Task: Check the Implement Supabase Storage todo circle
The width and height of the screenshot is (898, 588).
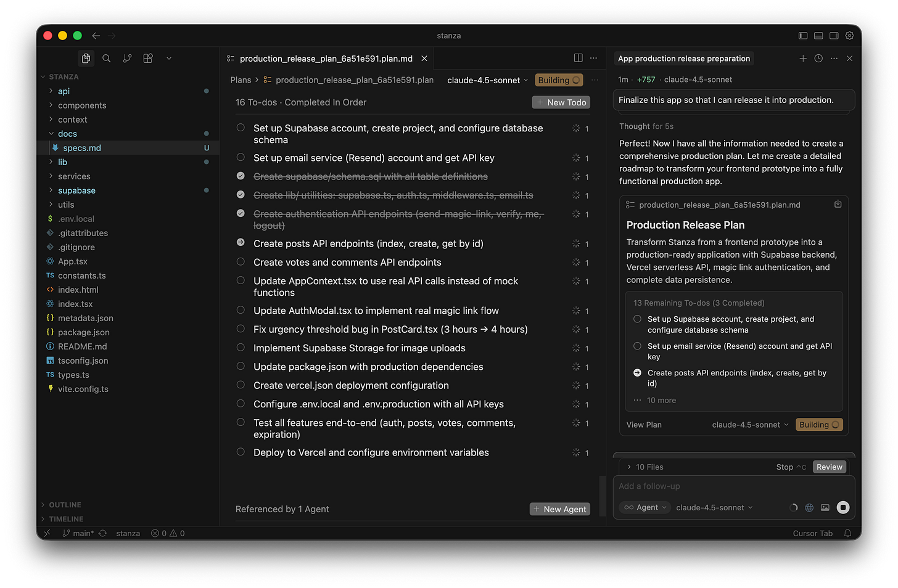Action: [240, 348]
